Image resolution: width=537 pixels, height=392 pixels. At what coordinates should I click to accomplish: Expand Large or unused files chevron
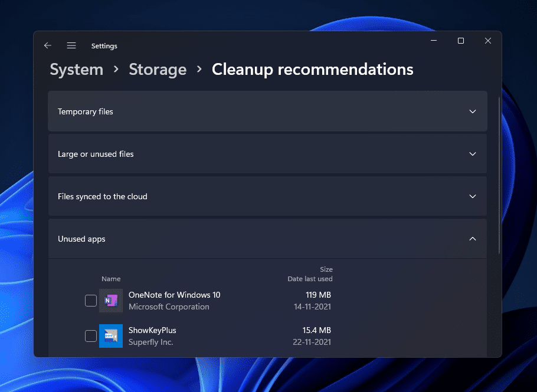472,154
